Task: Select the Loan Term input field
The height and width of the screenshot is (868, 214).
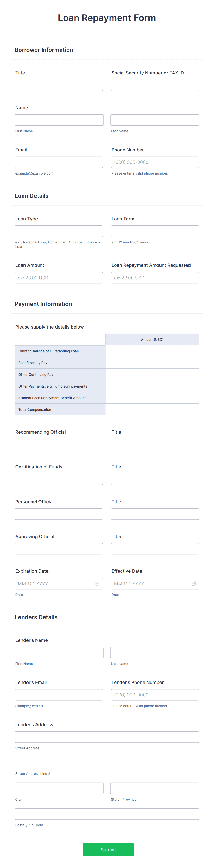Action: pos(155,231)
